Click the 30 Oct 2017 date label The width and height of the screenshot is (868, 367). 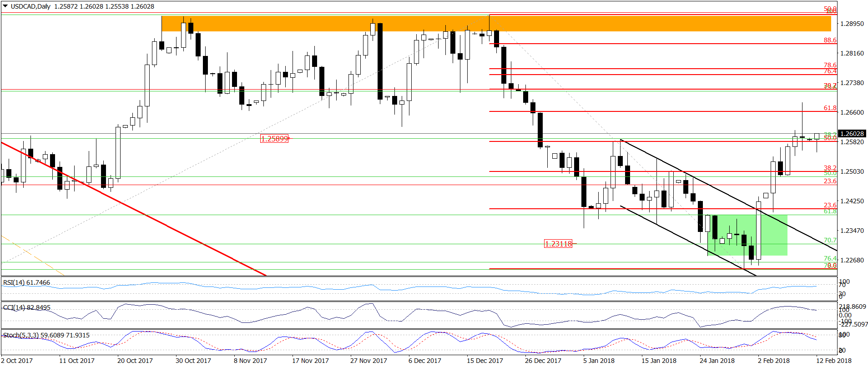coord(193,361)
